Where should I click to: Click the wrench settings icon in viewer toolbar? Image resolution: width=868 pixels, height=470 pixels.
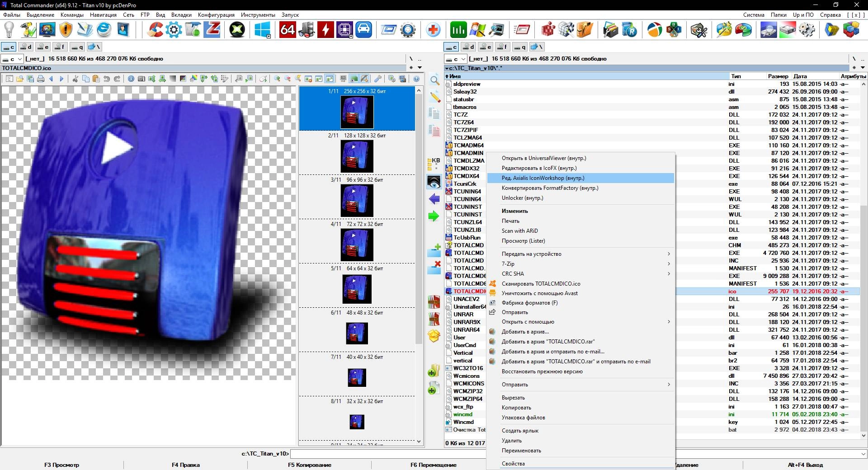(x=378, y=79)
